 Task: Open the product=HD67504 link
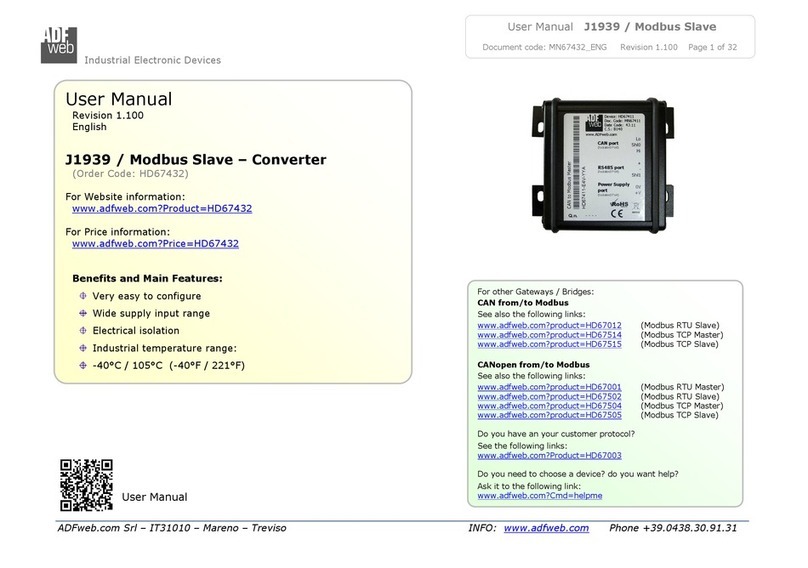(549, 406)
